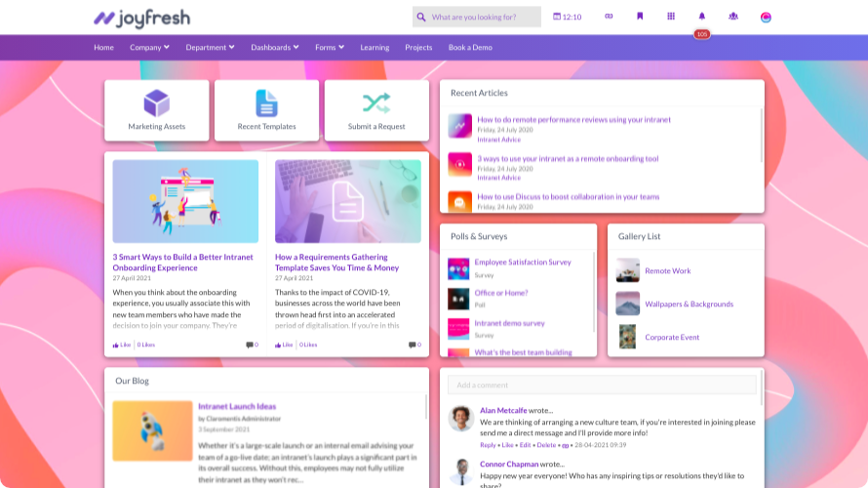Go to Home in navigation
868x488 pixels.
coord(103,48)
